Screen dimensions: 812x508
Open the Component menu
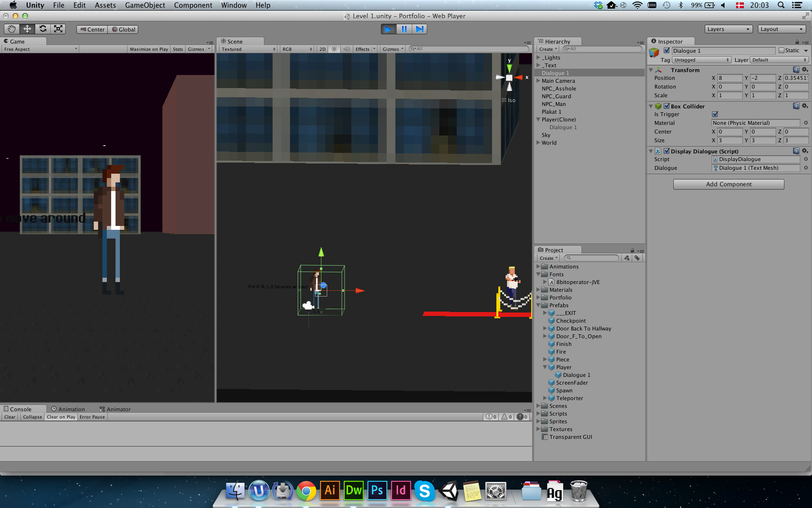pyautogui.click(x=193, y=5)
